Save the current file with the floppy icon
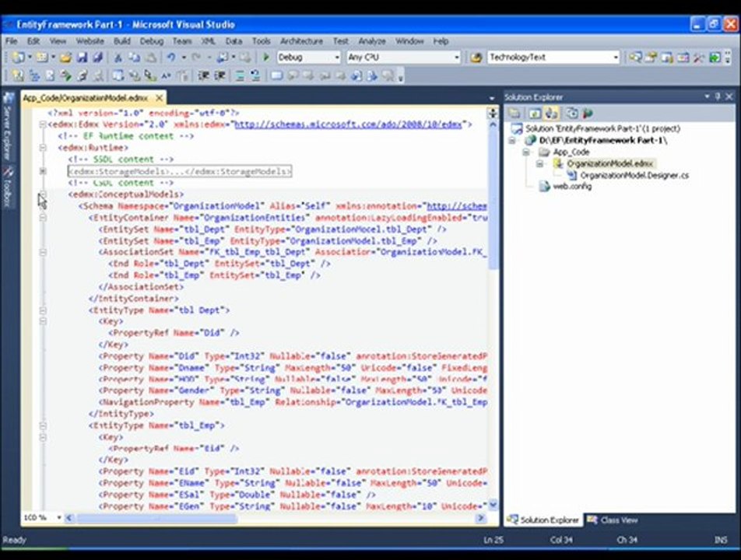This screenshot has height=560, width=741. (x=82, y=58)
